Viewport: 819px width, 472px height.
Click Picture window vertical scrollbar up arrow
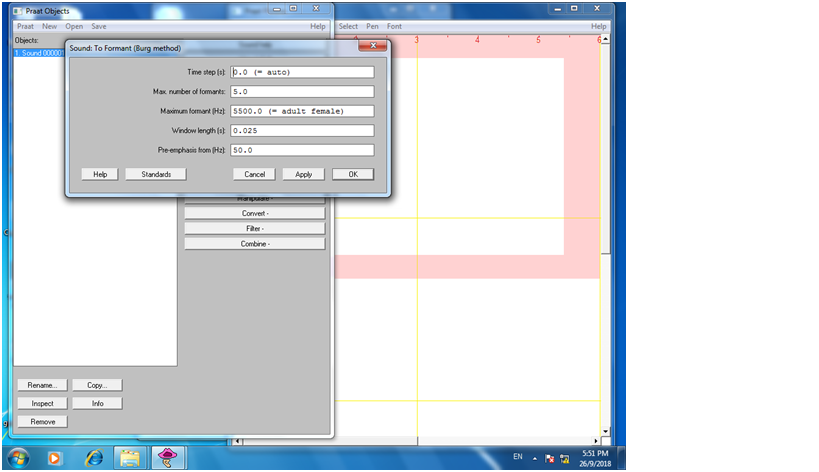pos(605,39)
